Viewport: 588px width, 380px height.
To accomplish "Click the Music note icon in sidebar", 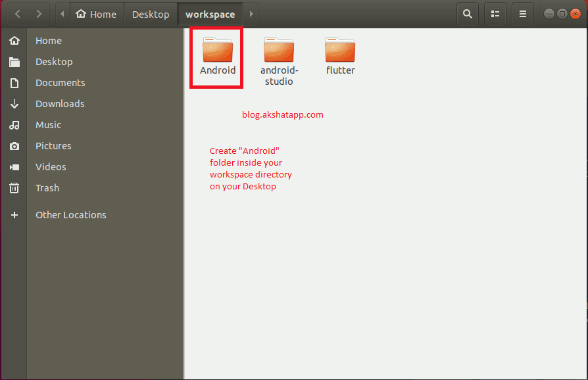I will [14, 125].
